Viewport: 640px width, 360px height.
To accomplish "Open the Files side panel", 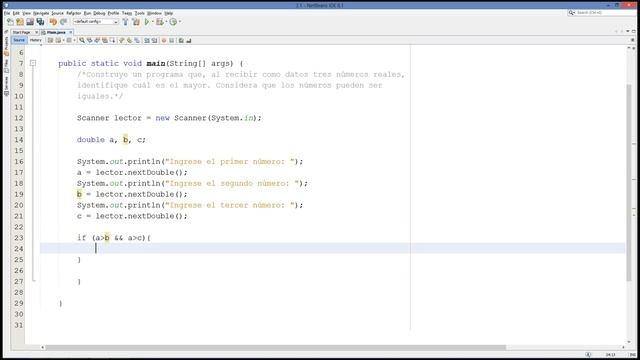I will click(6, 66).
